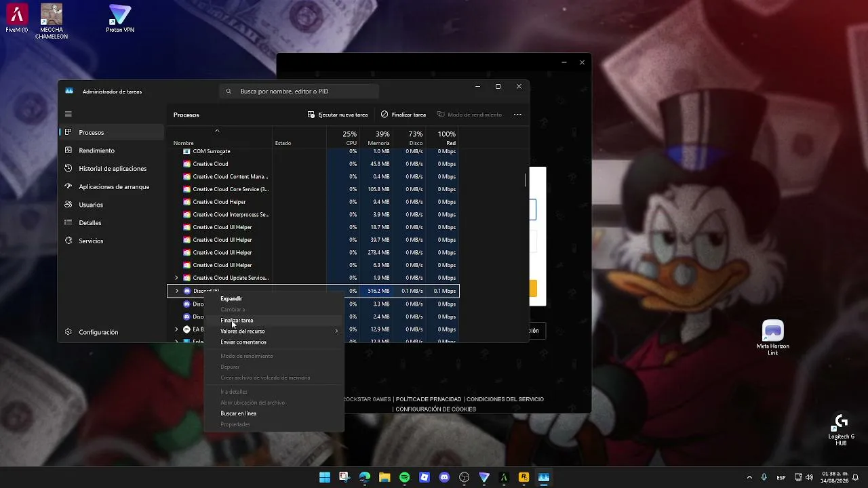Choose Expandir from the context menu
The width and height of the screenshot is (868, 488).
[x=274, y=299]
